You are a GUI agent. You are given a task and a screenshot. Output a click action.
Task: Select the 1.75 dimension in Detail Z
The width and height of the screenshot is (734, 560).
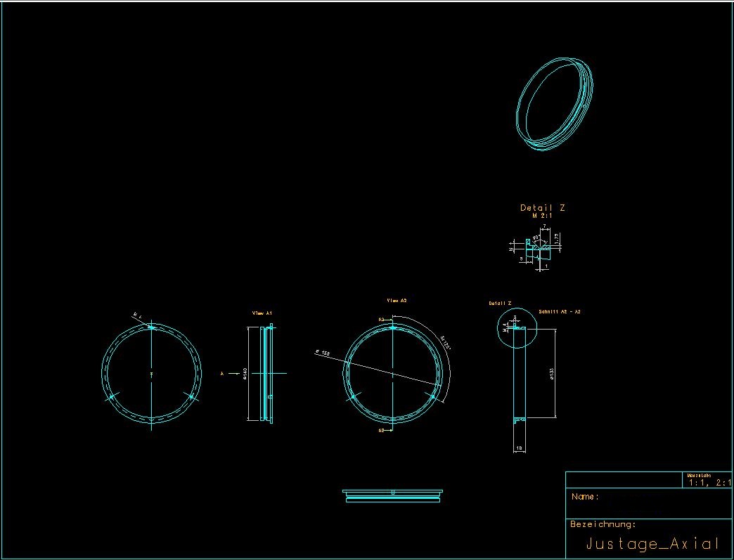tap(556, 238)
